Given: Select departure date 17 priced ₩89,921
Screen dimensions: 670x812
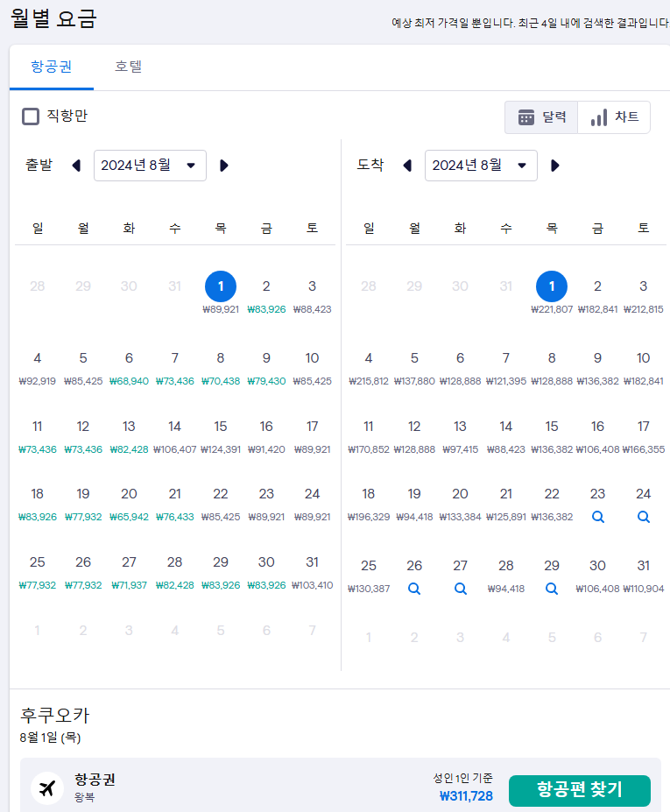Looking at the screenshot, I should (x=312, y=436).
